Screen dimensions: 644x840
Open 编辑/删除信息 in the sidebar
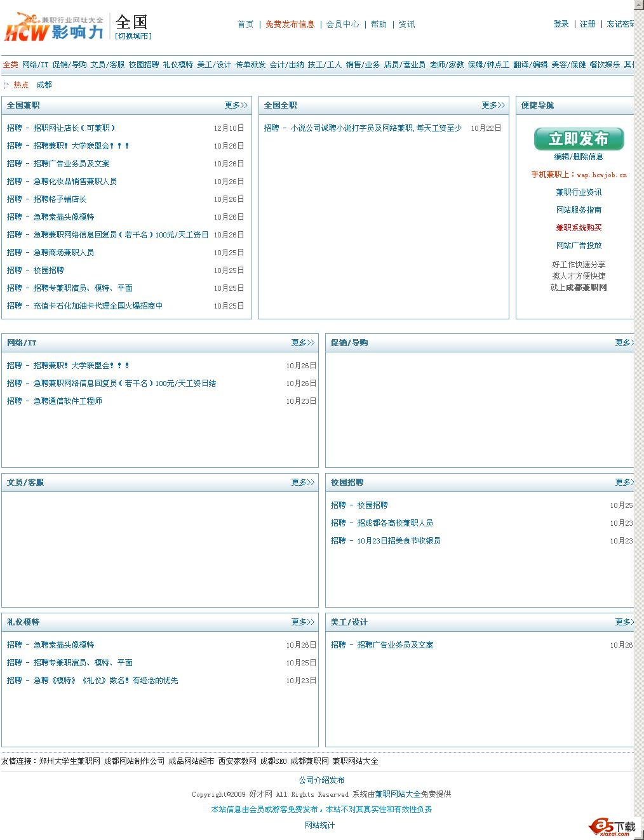click(579, 157)
